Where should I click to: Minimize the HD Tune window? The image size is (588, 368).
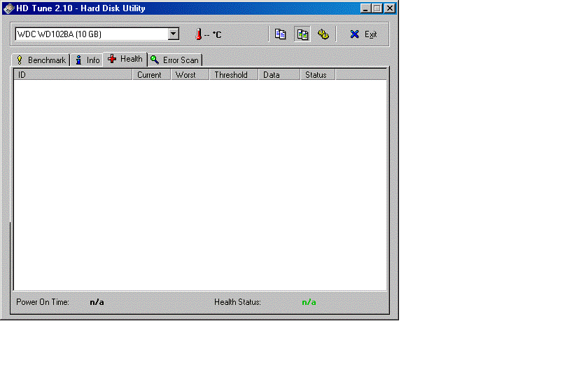point(366,8)
